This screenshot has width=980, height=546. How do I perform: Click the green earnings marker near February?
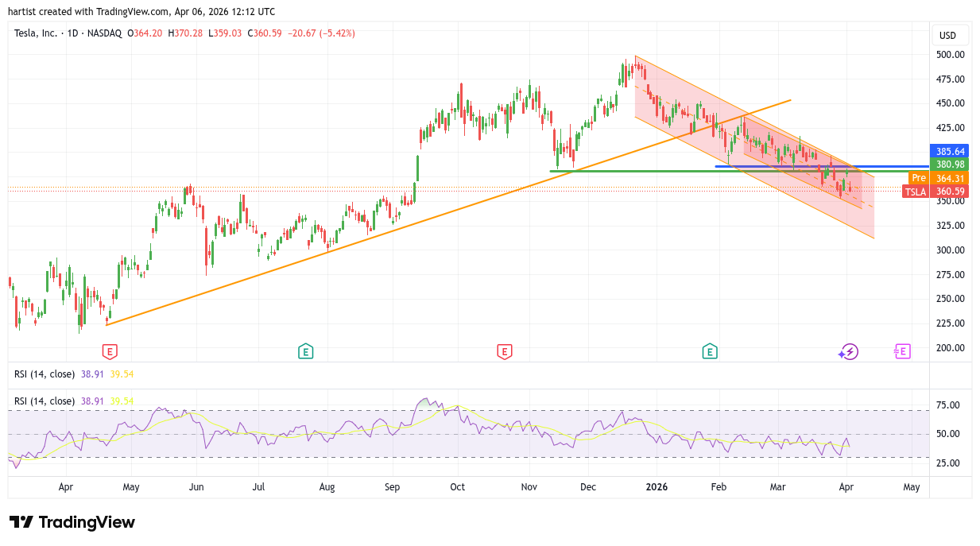tap(710, 351)
